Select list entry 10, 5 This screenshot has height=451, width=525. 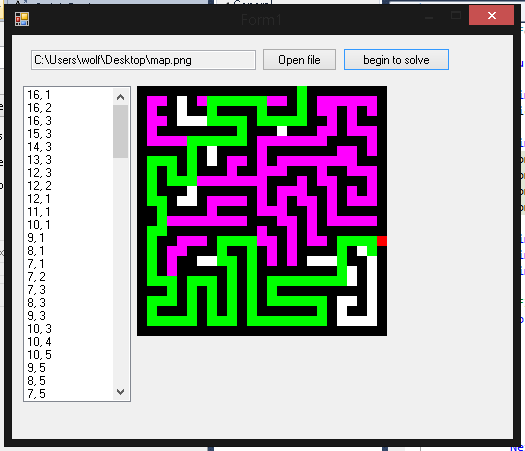39,355
